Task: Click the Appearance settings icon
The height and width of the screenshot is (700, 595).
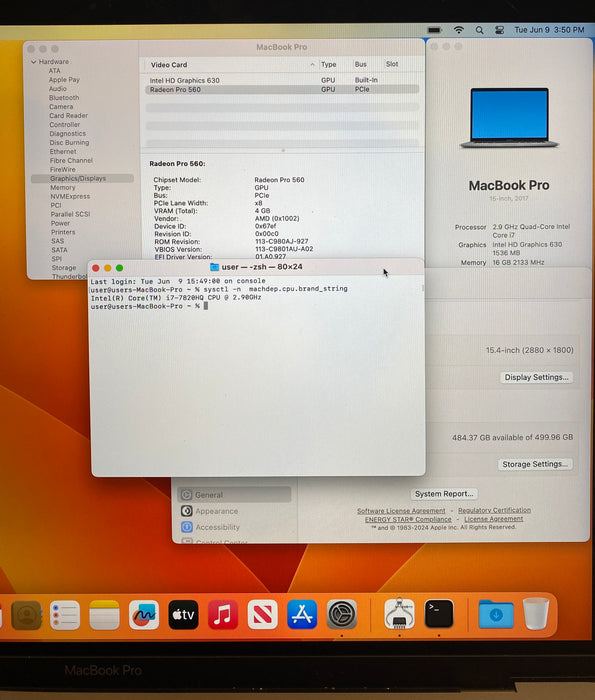Action: (187, 511)
